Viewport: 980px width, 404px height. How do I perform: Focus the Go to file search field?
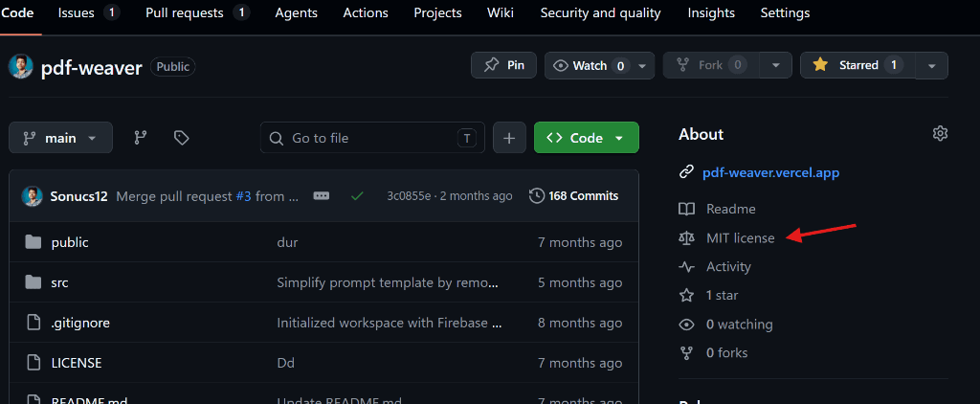point(372,138)
